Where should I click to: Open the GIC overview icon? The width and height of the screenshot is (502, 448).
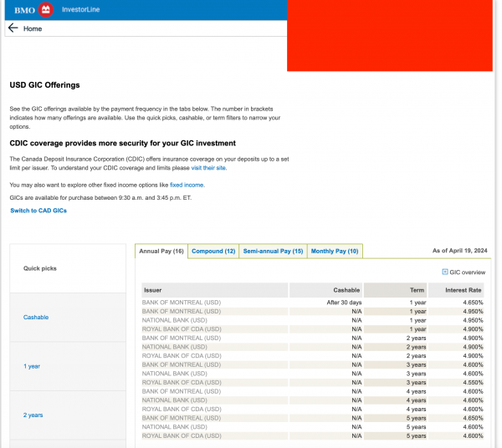click(445, 272)
